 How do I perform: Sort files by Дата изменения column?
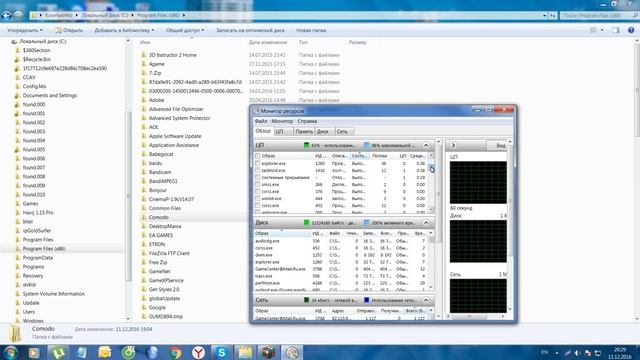click(268, 42)
